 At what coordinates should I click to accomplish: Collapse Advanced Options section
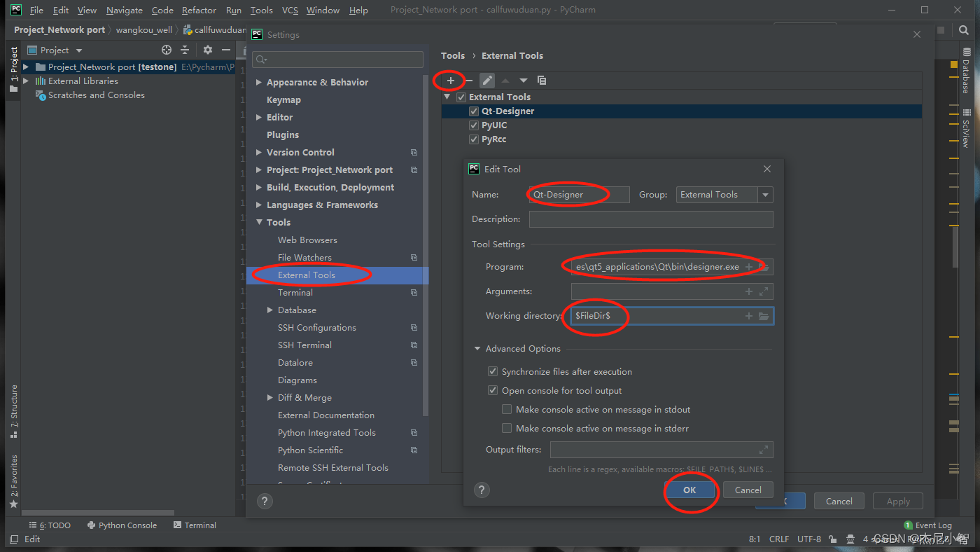(477, 349)
